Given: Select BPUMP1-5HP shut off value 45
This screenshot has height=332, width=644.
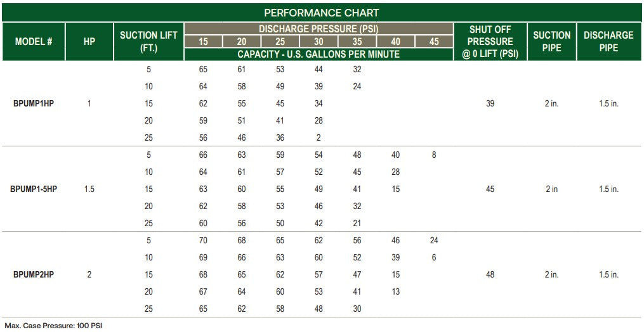Looking at the screenshot, I should pyautogui.click(x=490, y=189).
